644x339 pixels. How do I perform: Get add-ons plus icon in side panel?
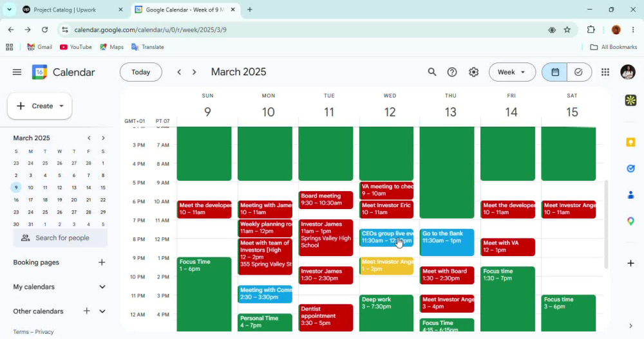[630, 263]
